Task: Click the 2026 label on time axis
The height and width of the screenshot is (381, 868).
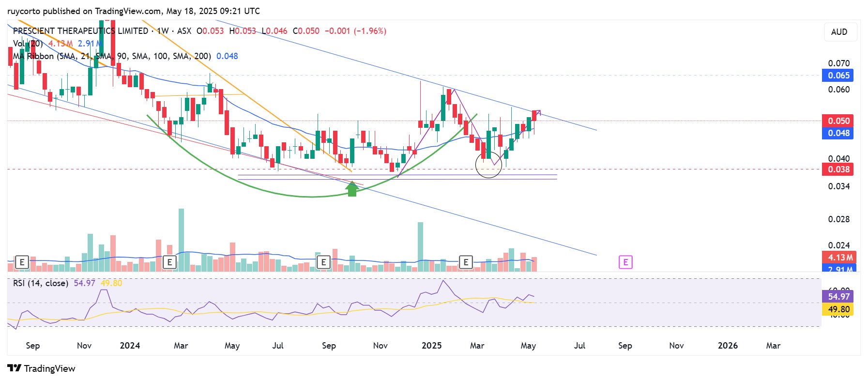Action: [728, 346]
